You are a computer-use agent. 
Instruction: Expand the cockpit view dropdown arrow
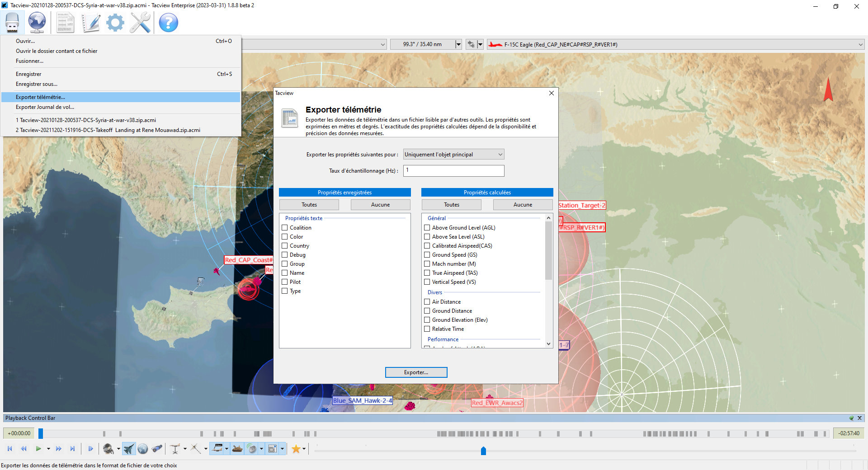pos(118,449)
